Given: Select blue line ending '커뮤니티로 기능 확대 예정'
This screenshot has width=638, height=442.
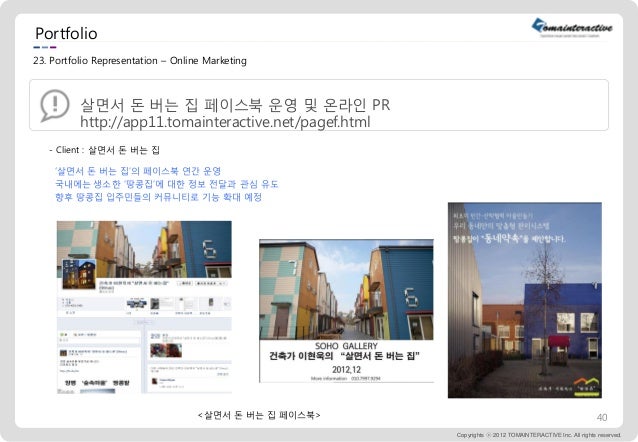Looking at the screenshot, I should pos(158,197).
